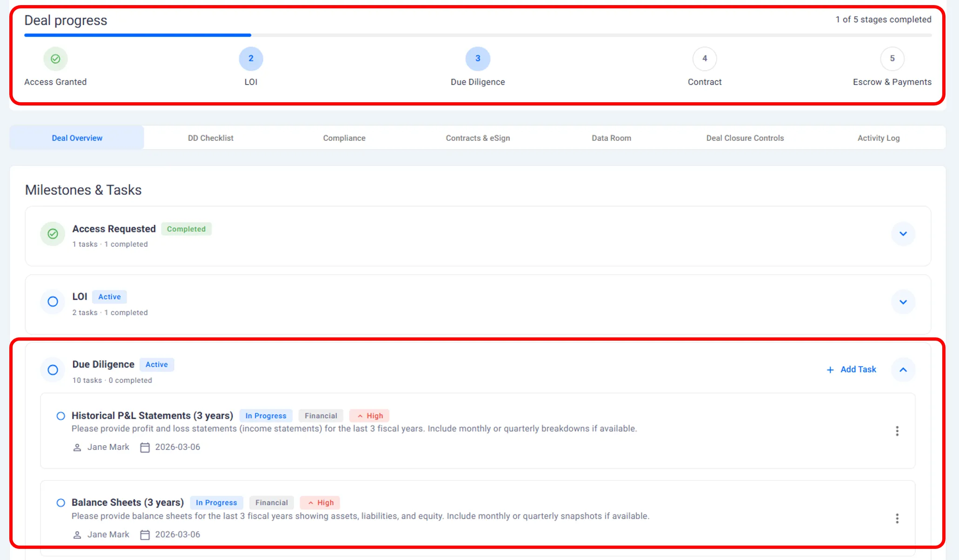
Task: Open the Activity Log tab
Action: [x=878, y=138]
